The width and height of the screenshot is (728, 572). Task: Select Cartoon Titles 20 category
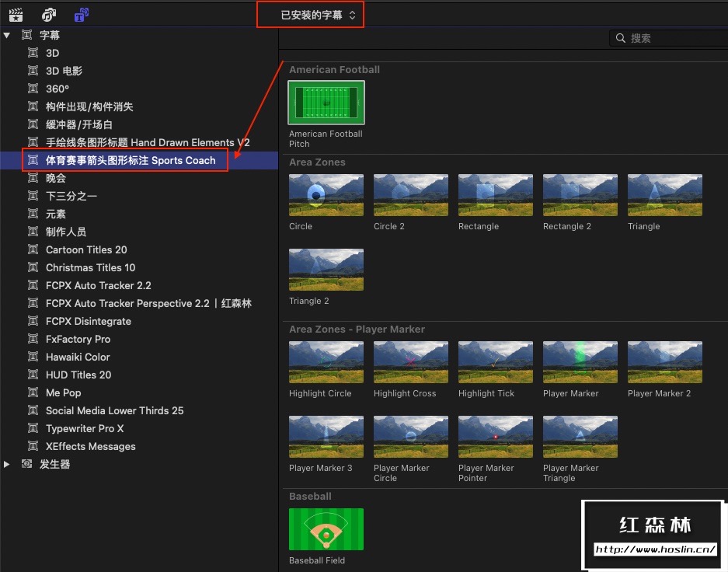[86, 249]
